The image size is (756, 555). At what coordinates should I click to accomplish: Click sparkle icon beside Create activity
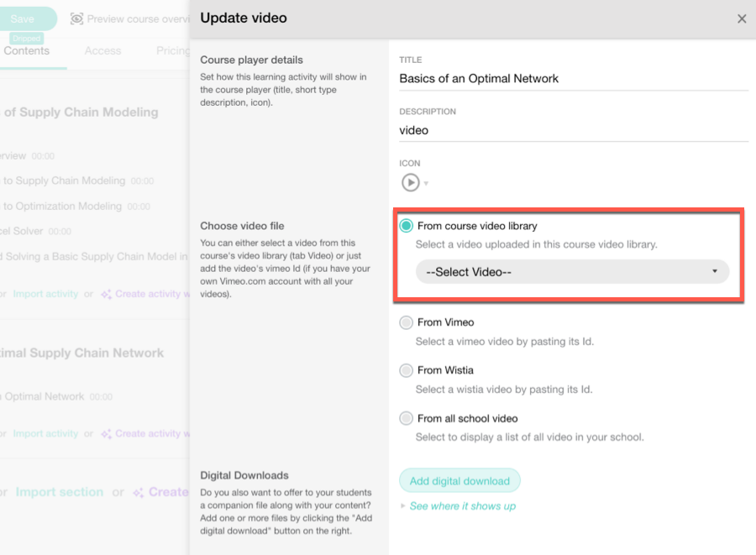[106, 294]
